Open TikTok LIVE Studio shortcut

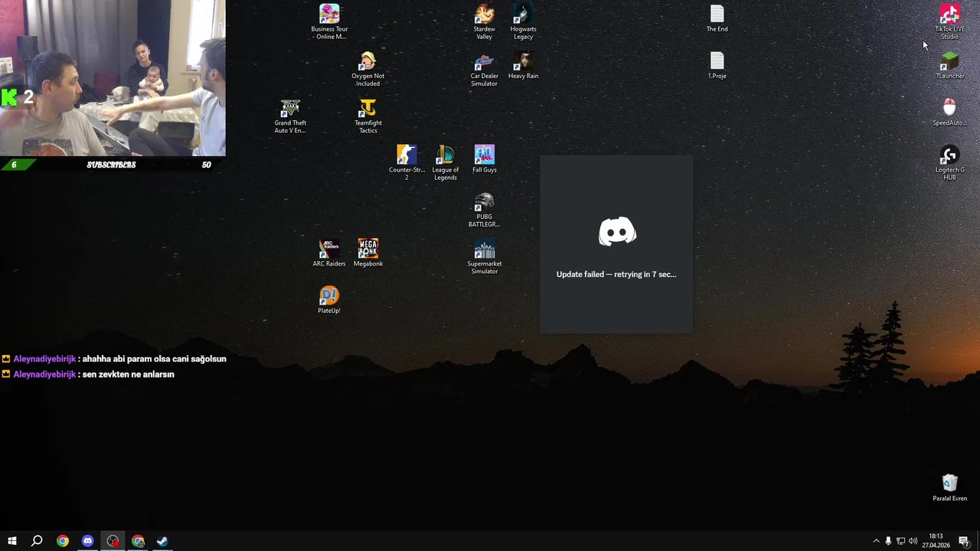[x=949, y=22]
